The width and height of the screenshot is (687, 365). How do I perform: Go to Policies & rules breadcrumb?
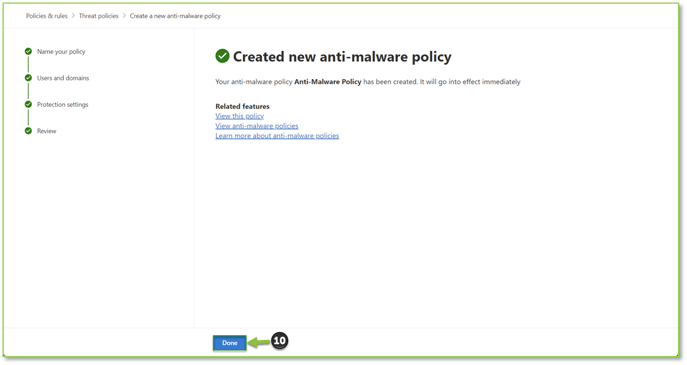tap(46, 16)
